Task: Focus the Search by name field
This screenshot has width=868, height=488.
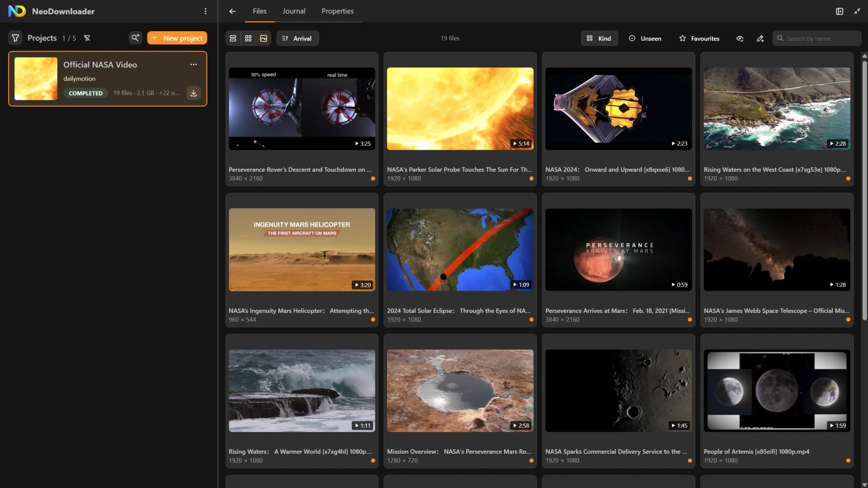Action: 817,38
